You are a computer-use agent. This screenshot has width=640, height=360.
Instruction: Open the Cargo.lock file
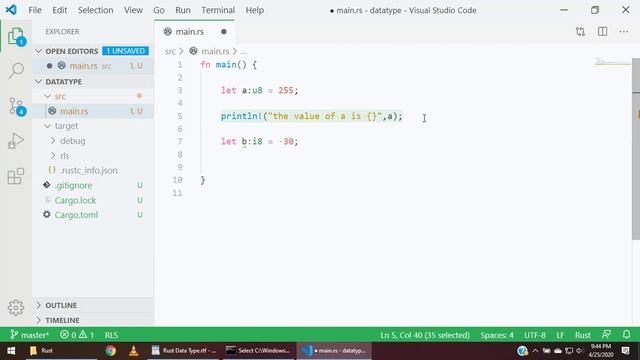[75, 200]
